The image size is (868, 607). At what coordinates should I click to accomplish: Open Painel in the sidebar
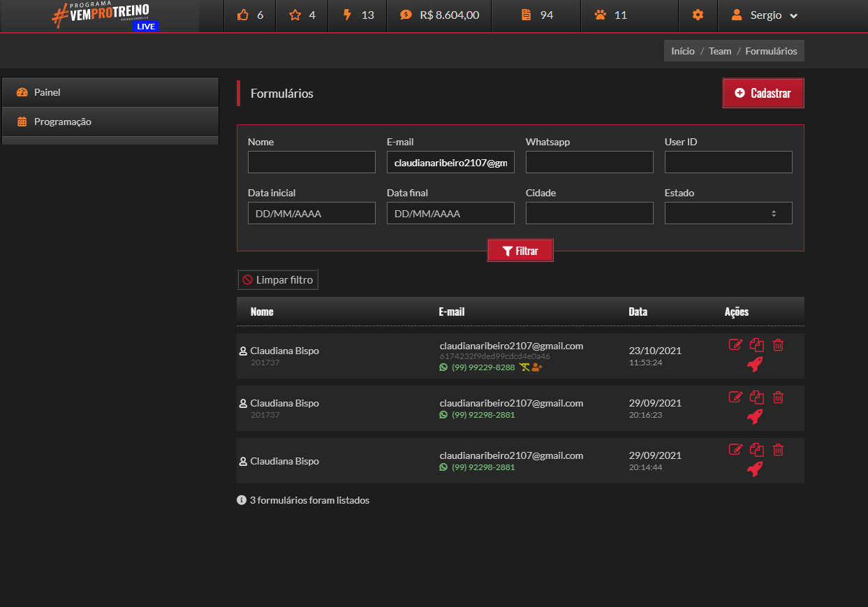[x=110, y=92]
